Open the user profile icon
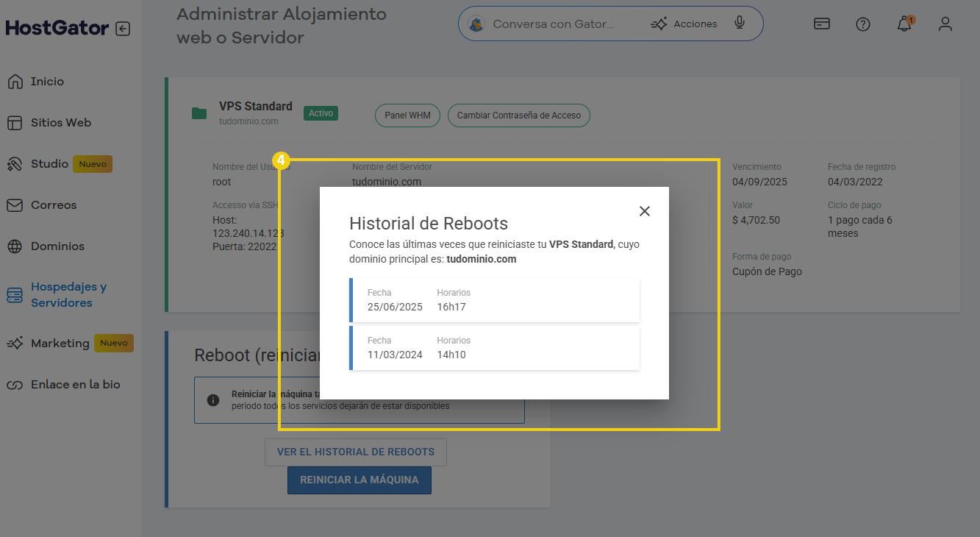 (945, 24)
